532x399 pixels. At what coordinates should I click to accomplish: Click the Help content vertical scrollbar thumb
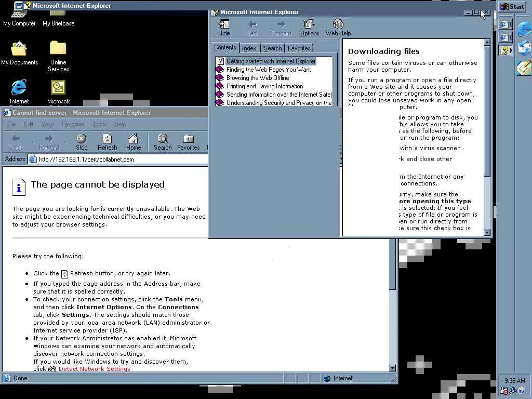487,111
